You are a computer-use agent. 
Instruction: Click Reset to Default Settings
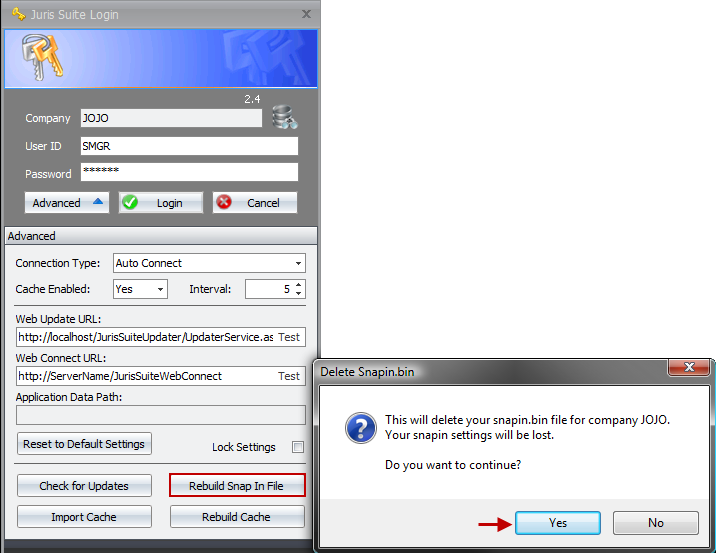click(x=84, y=444)
